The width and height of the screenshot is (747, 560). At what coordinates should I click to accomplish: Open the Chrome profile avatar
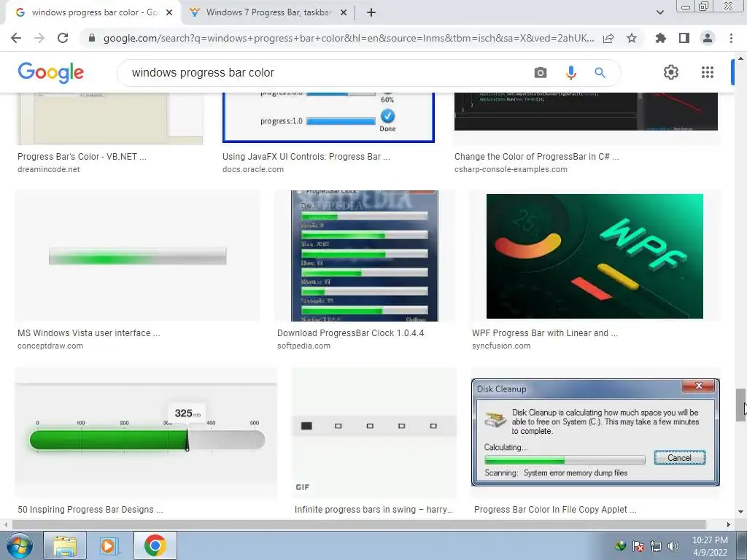click(x=708, y=38)
